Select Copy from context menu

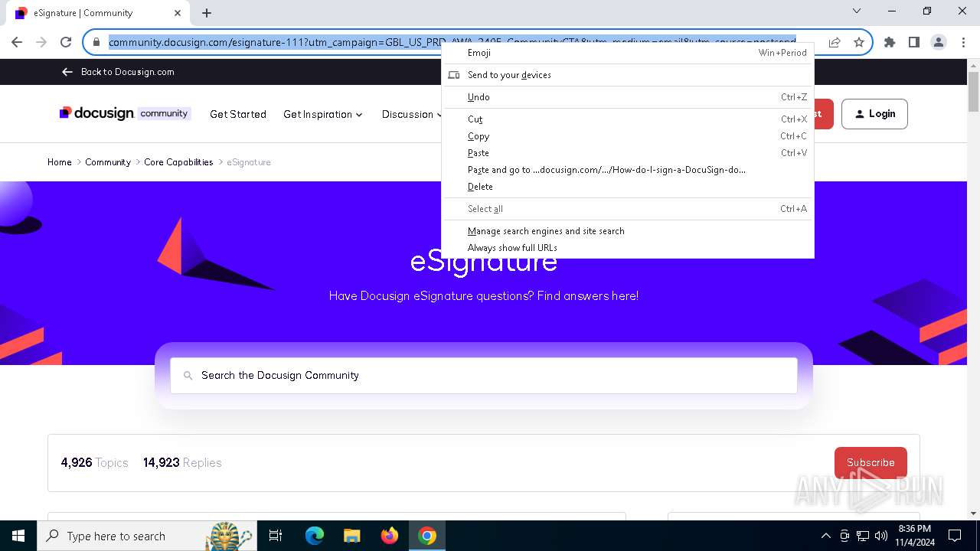point(628,136)
